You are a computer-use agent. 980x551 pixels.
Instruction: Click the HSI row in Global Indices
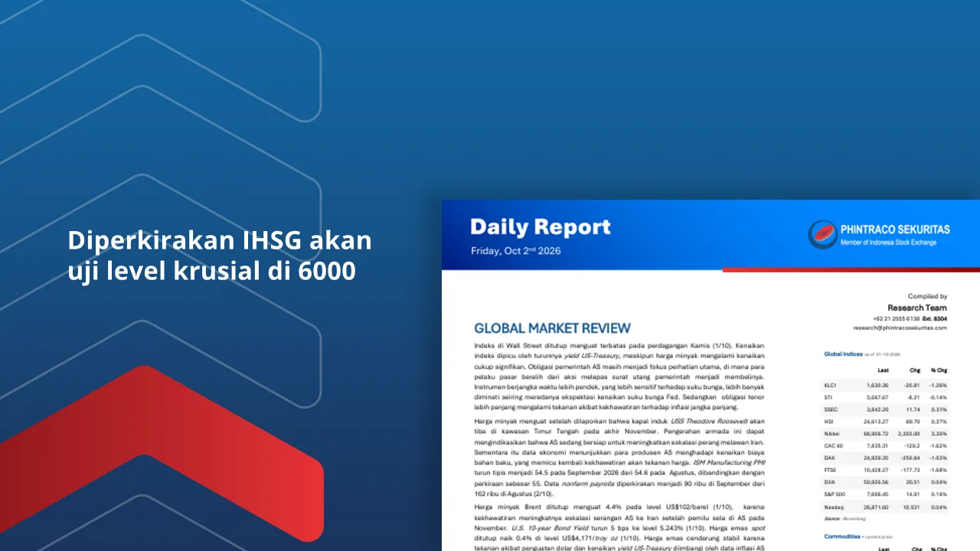pyautogui.click(x=886, y=421)
